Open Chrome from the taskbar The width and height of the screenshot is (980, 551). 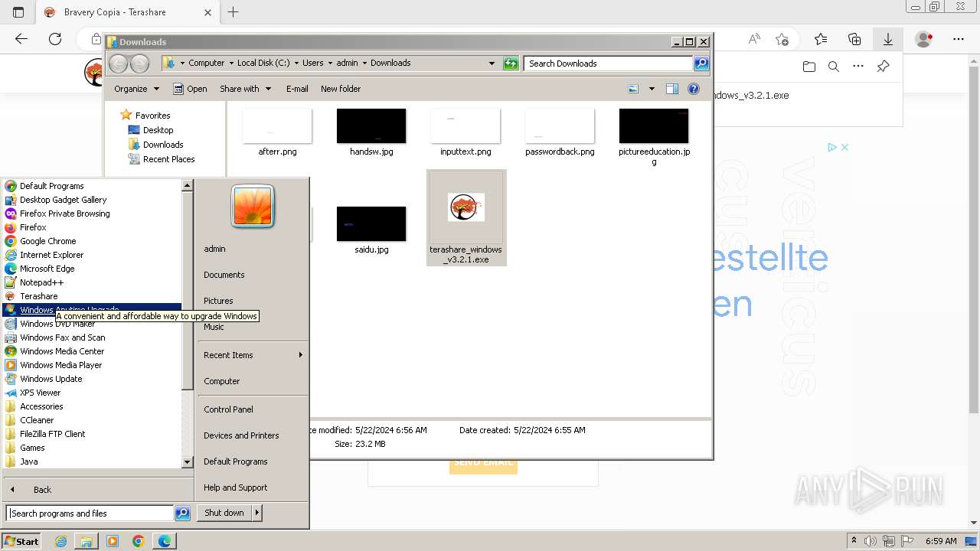click(139, 541)
